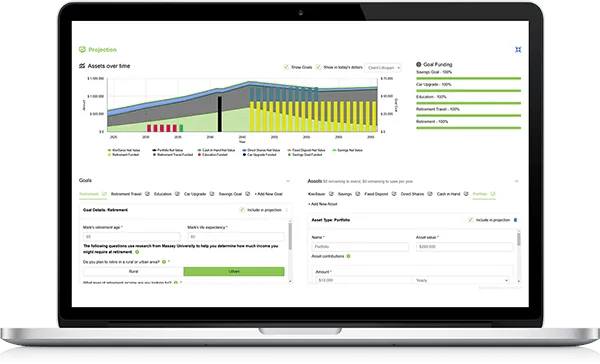Open the KiwiSaver asset tab
Viewport: 600px width, 364px height.
point(316,194)
